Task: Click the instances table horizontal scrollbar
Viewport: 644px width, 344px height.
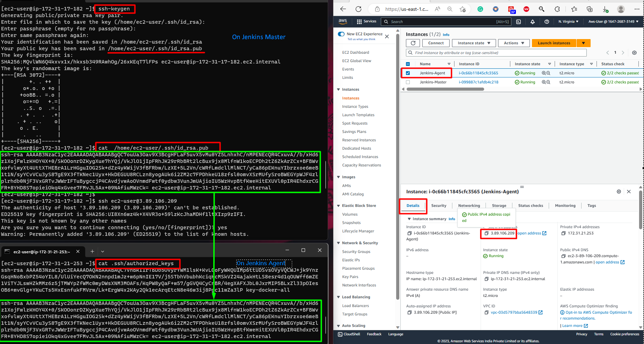Action: (x=445, y=89)
